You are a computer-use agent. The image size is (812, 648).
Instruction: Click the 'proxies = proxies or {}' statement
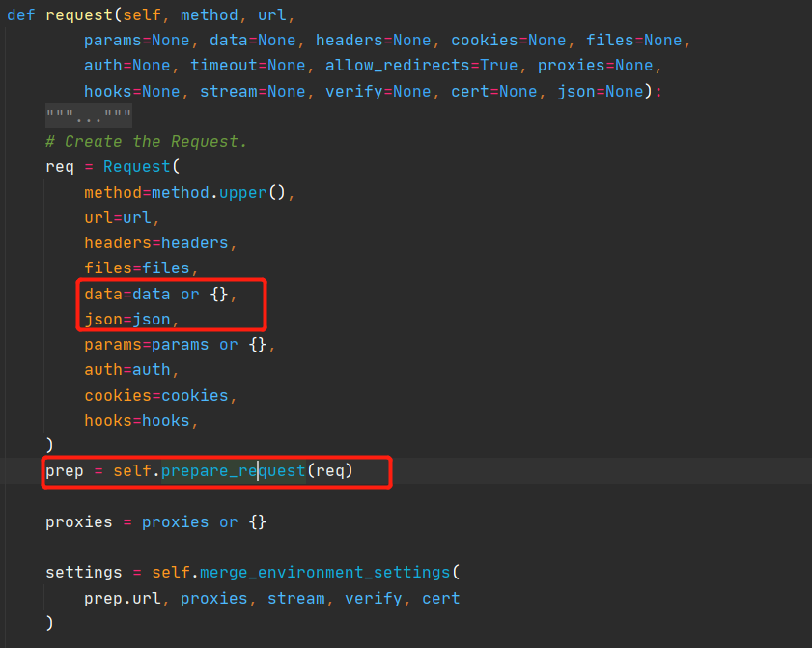[x=155, y=522]
